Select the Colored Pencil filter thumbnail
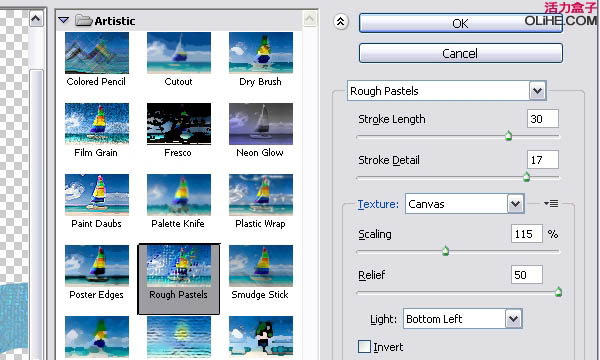The image size is (600, 360). [97, 53]
